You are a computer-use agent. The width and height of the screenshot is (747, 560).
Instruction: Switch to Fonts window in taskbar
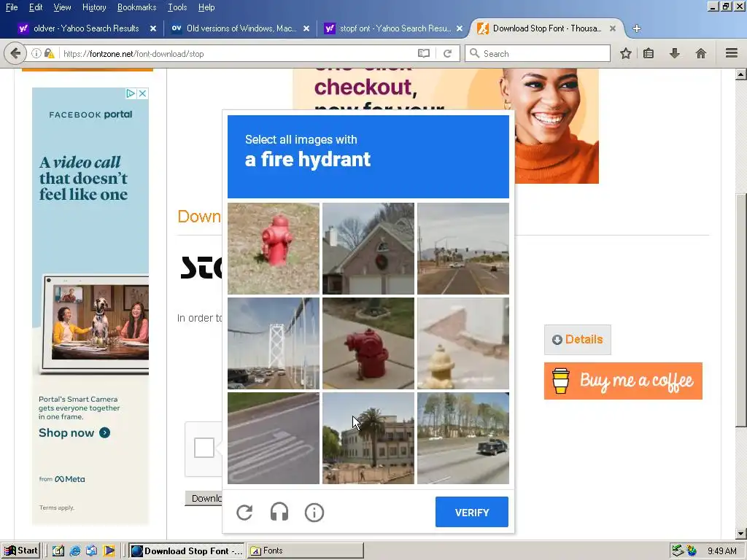click(306, 551)
